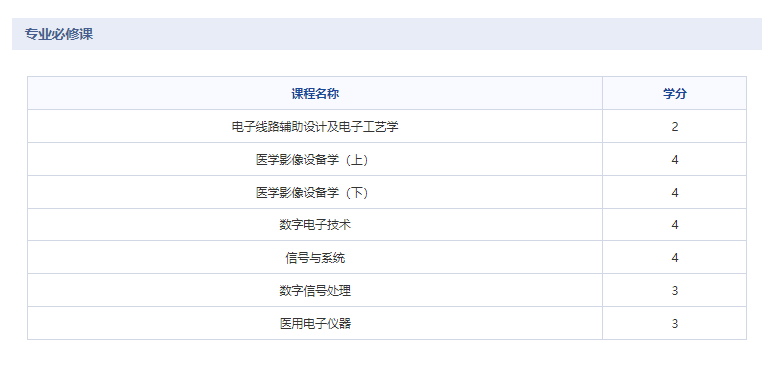Select the credit cell for 信号与系统
Image resolution: width=779 pixels, height=375 pixels.
(x=674, y=257)
